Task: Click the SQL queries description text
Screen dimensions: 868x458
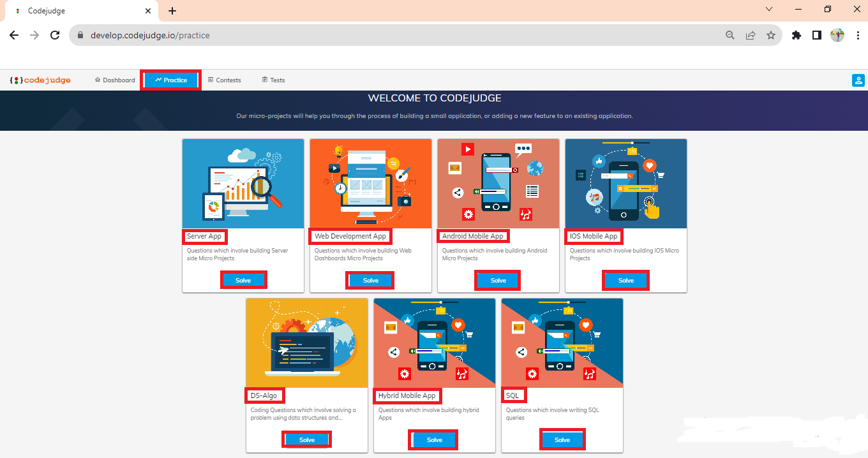Action: tap(553, 414)
